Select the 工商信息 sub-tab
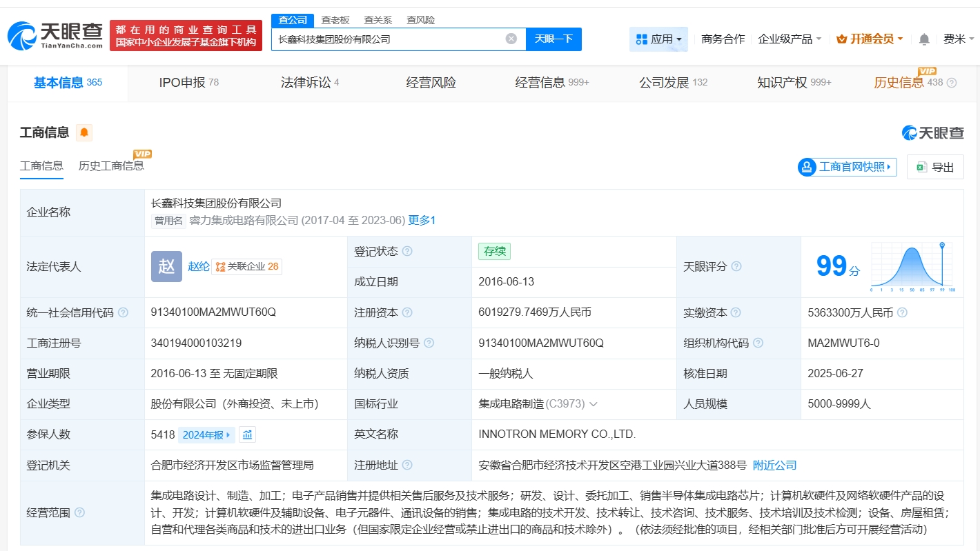 pyautogui.click(x=41, y=166)
